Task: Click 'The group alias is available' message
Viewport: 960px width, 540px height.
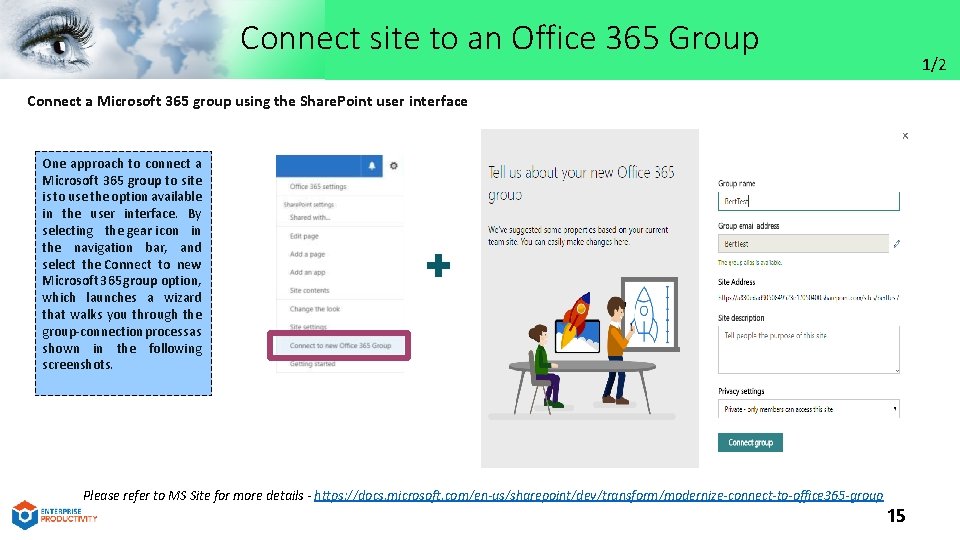Action: click(x=750, y=263)
